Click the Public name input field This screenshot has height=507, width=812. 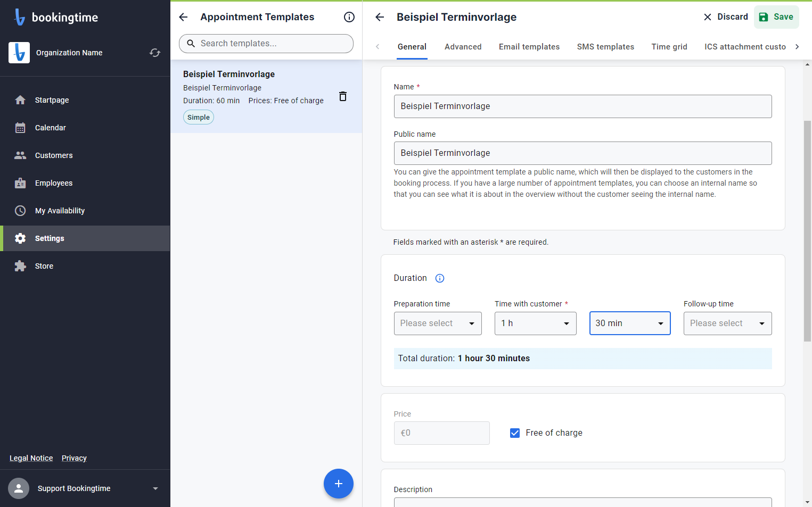583,153
